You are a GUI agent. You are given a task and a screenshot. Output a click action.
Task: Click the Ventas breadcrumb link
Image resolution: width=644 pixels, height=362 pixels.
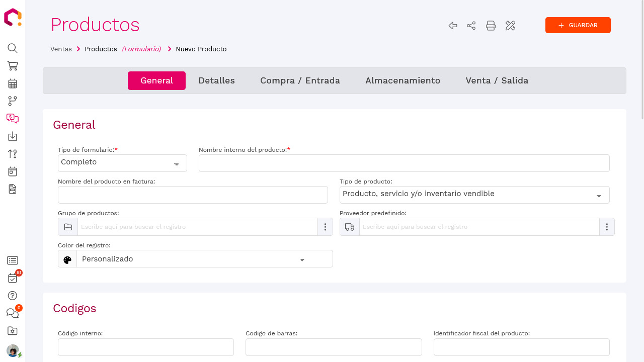(61, 49)
